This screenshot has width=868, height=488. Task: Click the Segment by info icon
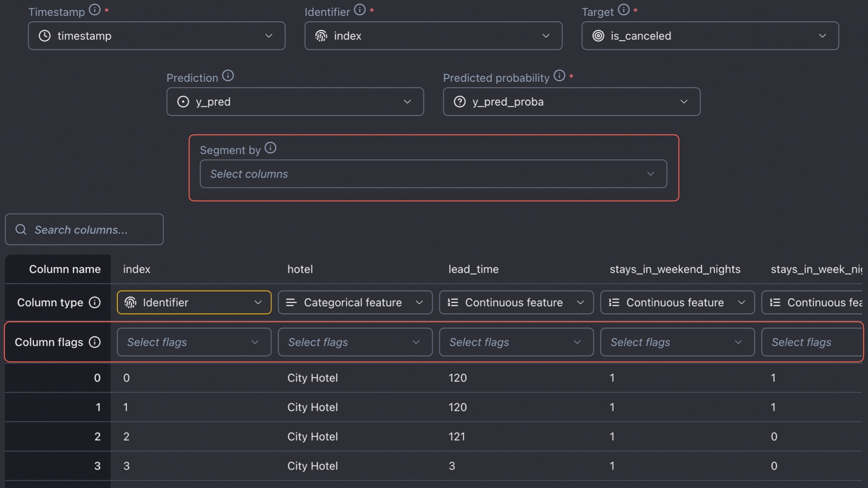tap(270, 148)
